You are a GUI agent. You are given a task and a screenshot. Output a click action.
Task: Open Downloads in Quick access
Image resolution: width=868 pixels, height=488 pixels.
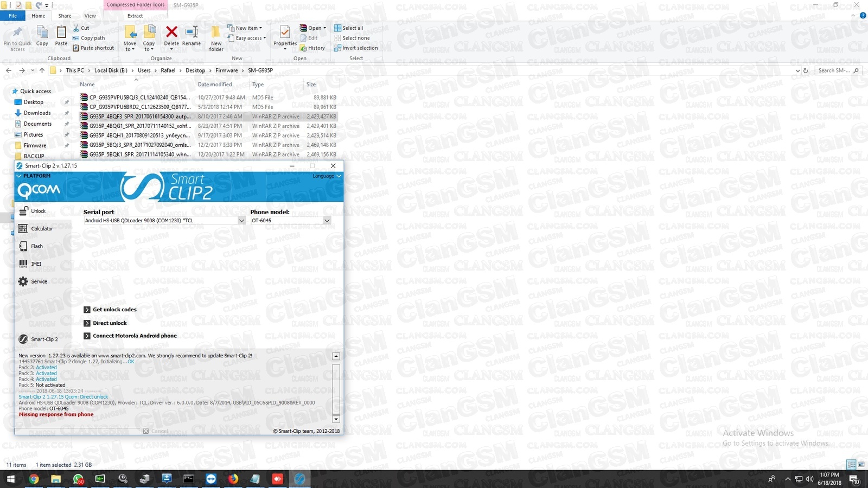[36, 113]
